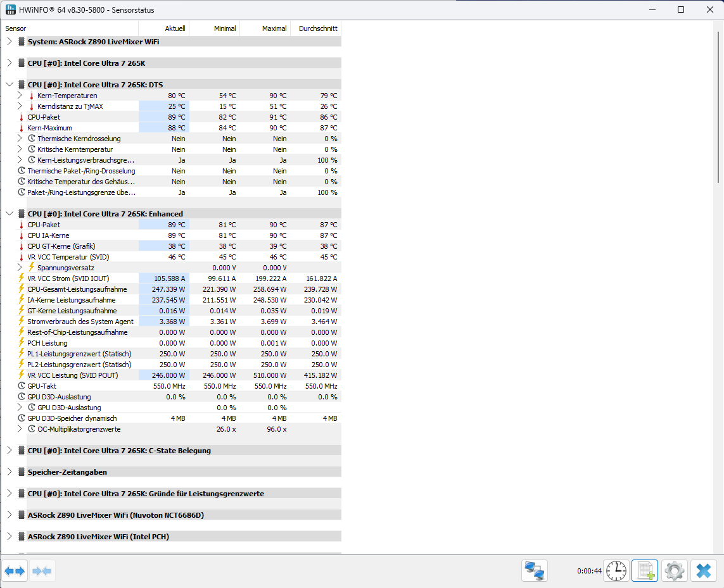The image size is (724, 588).
Task: Click the Sensor column header
Action: pyautogui.click(x=70, y=28)
